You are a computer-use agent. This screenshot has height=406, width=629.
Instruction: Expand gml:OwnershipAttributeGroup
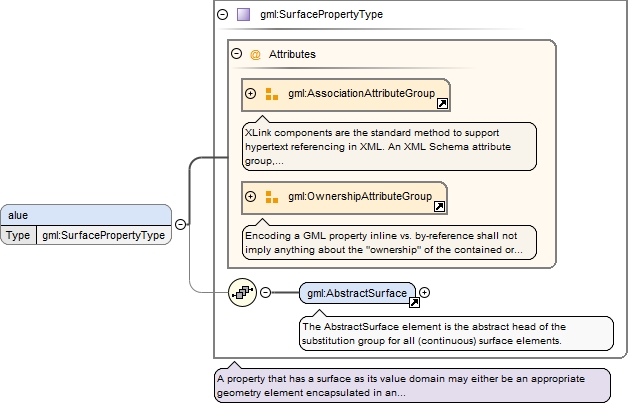click(x=251, y=197)
